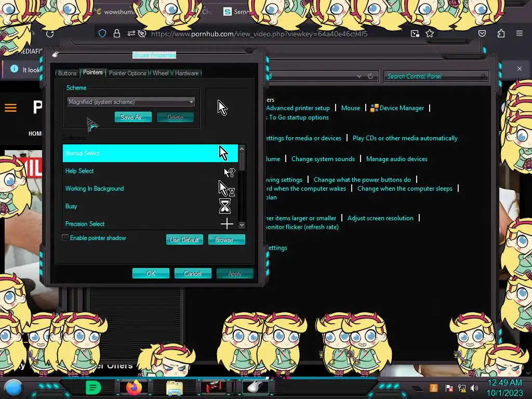Click the blocked-autoplay icon beside the URL

coord(142,33)
